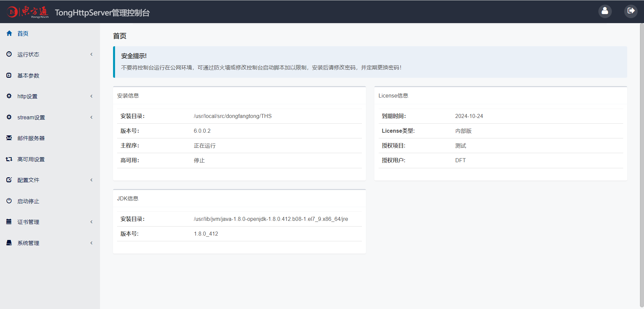
Task: Click the 首页 page heading
Action: click(120, 36)
